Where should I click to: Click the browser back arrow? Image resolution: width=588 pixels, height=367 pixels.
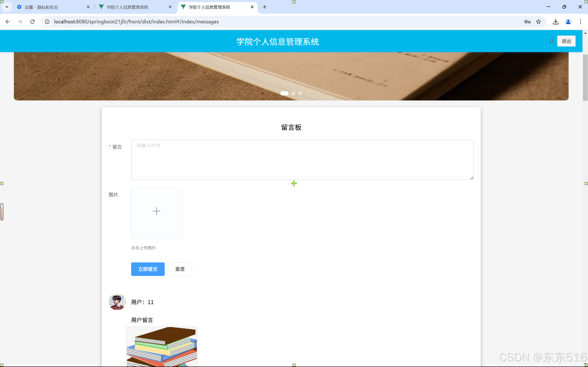pos(8,22)
